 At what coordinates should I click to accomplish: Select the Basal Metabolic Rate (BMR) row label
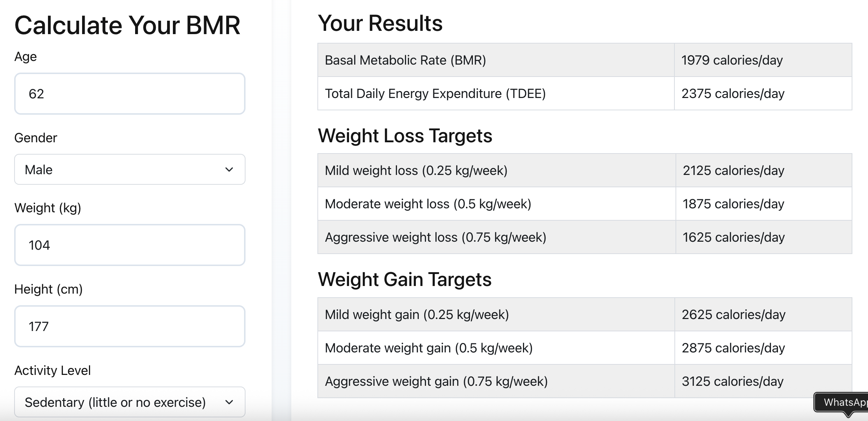point(405,60)
